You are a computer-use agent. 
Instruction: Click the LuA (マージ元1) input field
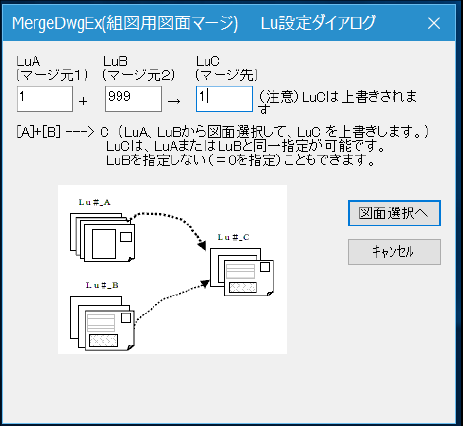click(x=45, y=99)
